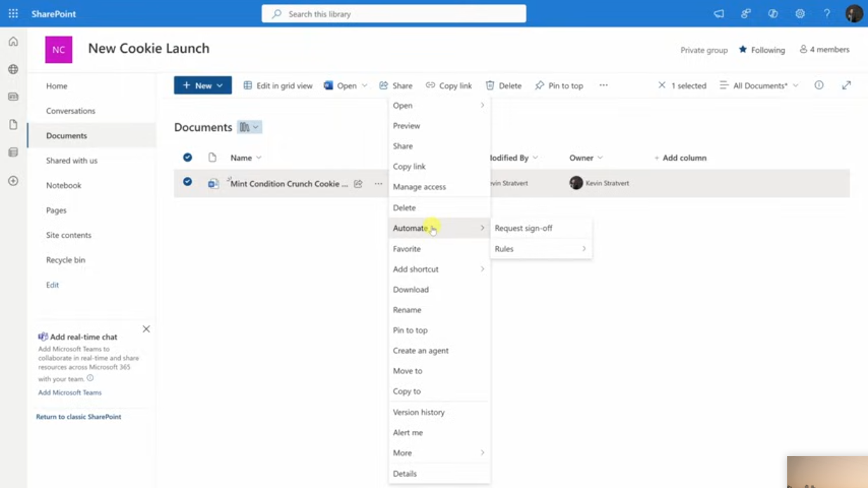Click Return to classic SharePoint link
Viewport: 868px width, 488px height.
[x=79, y=417]
